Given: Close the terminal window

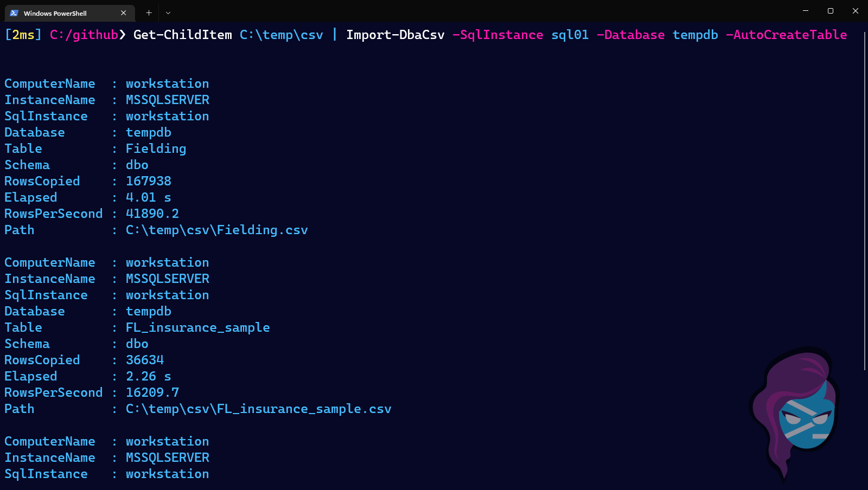Looking at the screenshot, I should [856, 11].
